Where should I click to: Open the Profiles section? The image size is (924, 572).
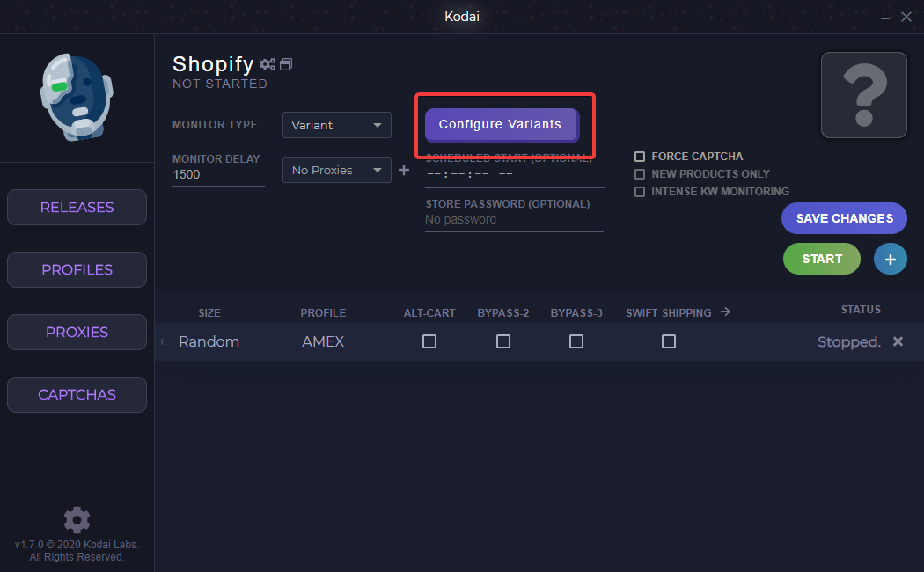click(x=77, y=270)
